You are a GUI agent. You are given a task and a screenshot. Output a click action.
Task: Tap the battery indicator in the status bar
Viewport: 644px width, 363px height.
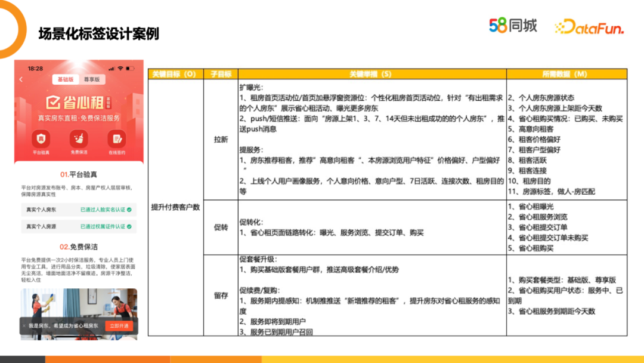click(129, 69)
